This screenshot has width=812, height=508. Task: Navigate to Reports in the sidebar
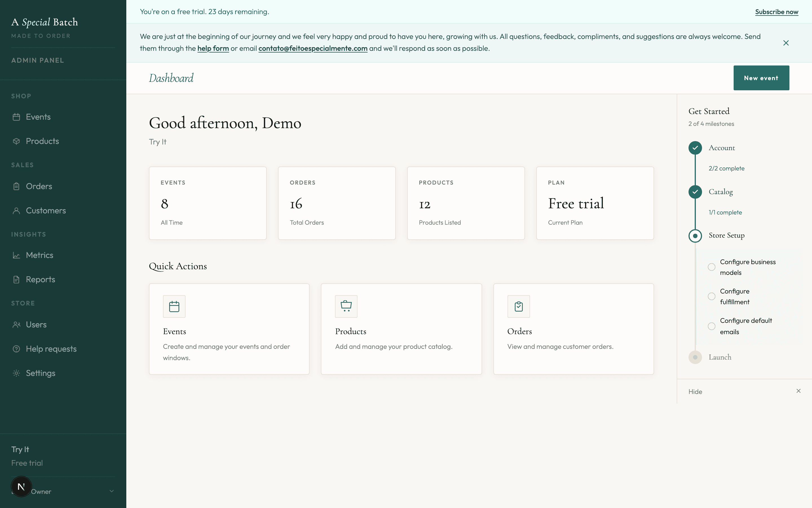[x=63, y=279]
